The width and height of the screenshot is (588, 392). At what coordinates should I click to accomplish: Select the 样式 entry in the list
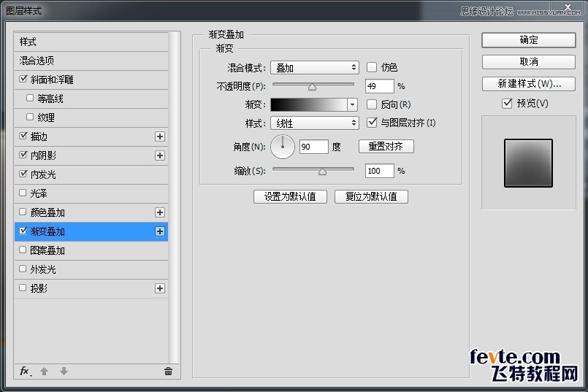pos(91,42)
